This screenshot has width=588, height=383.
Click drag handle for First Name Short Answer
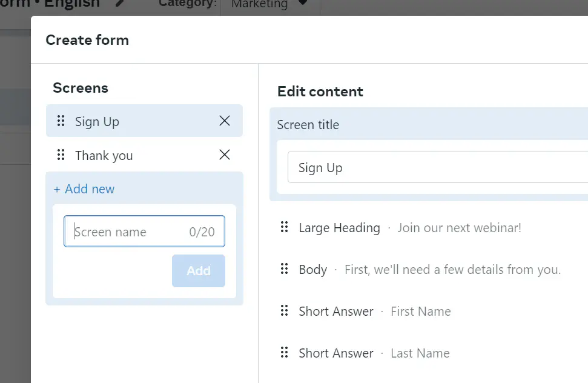[x=284, y=311]
